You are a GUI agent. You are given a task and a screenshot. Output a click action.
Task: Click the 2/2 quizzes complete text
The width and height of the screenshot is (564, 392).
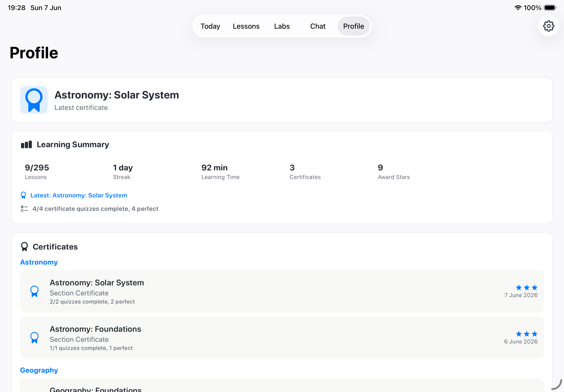(92, 302)
